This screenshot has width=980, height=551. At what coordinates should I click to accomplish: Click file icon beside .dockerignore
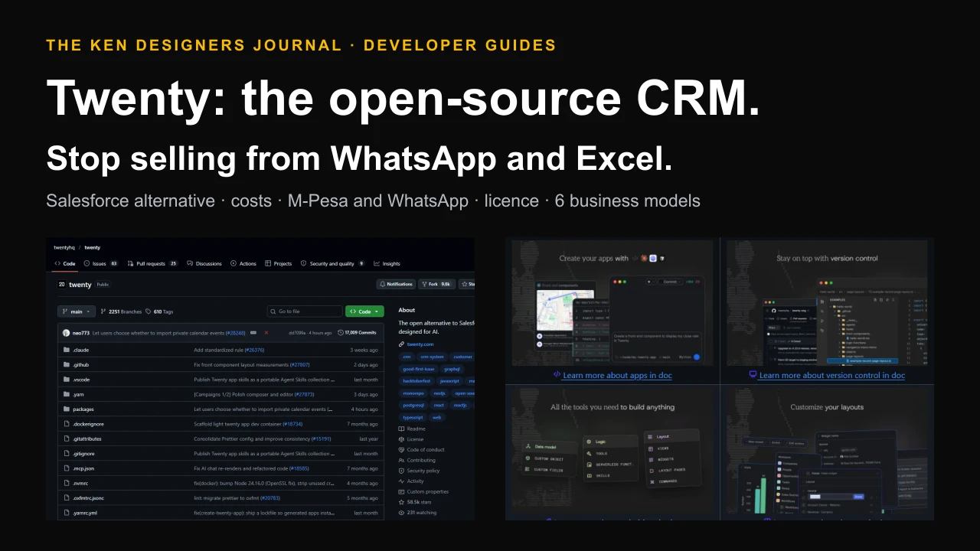pyautogui.click(x=67, y=424)
